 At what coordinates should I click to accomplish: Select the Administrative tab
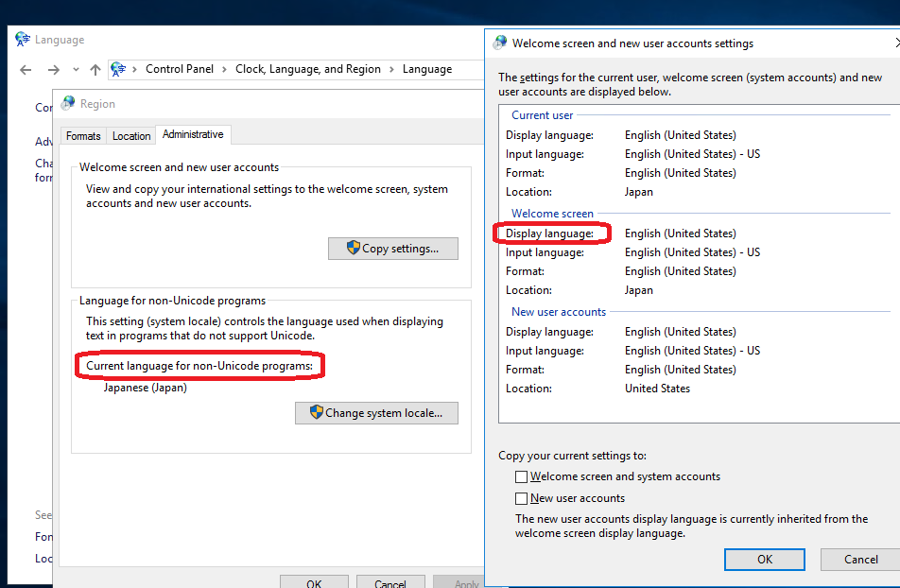(193, 134)
